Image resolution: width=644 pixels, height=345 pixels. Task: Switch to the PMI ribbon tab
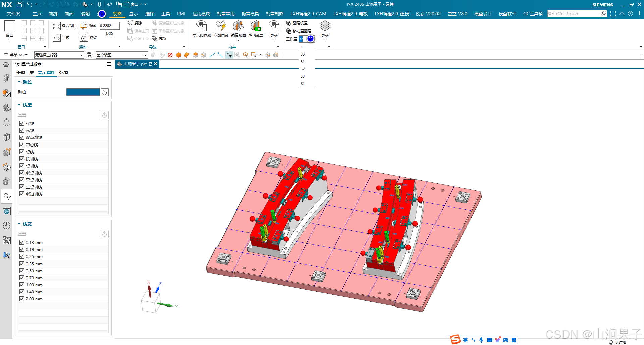tap(181, 14)
